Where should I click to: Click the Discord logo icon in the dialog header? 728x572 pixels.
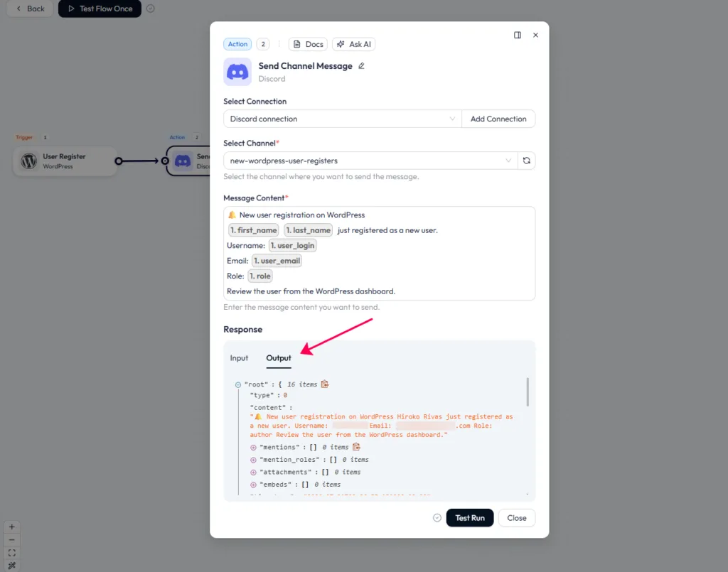click(237, 72)
